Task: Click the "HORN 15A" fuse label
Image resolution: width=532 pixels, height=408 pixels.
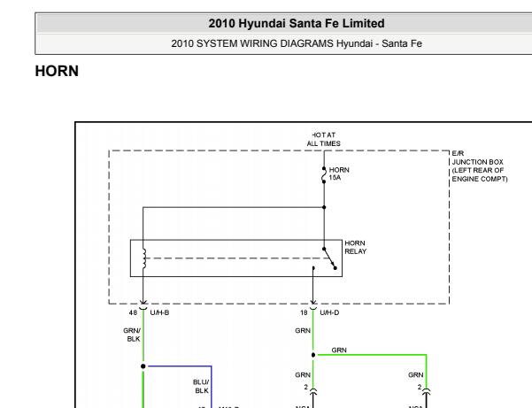Action: pyautogui.click(x=339, y=173)
